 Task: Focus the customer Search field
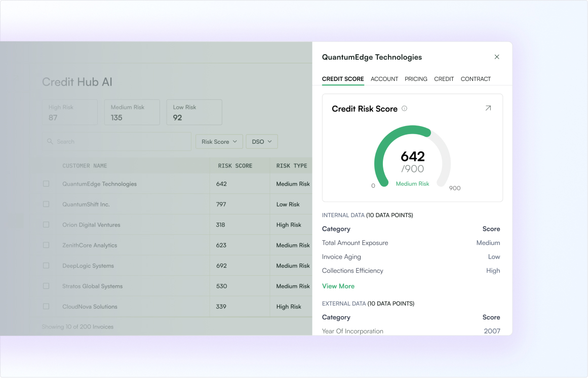point(116,142)
